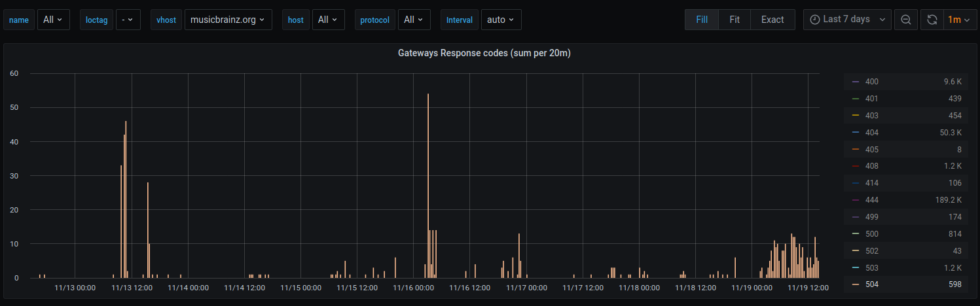Toggle the 444 series in the legend
The image size is (980, 306).
pos(872,200)
